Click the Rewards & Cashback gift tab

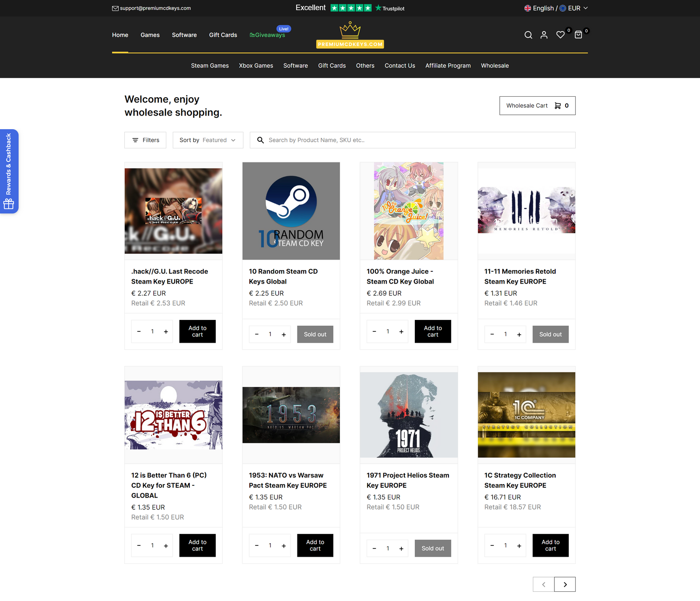click(x=9, y=171)
